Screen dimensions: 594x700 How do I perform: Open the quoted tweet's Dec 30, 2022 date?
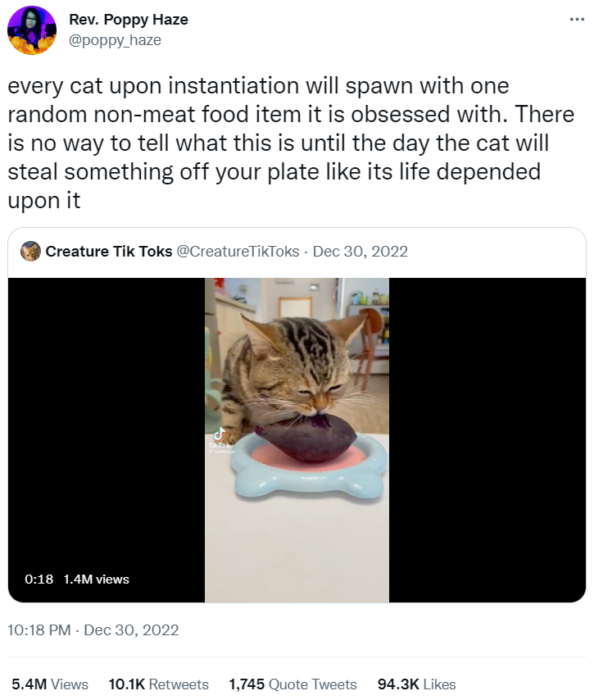(360, 252)
